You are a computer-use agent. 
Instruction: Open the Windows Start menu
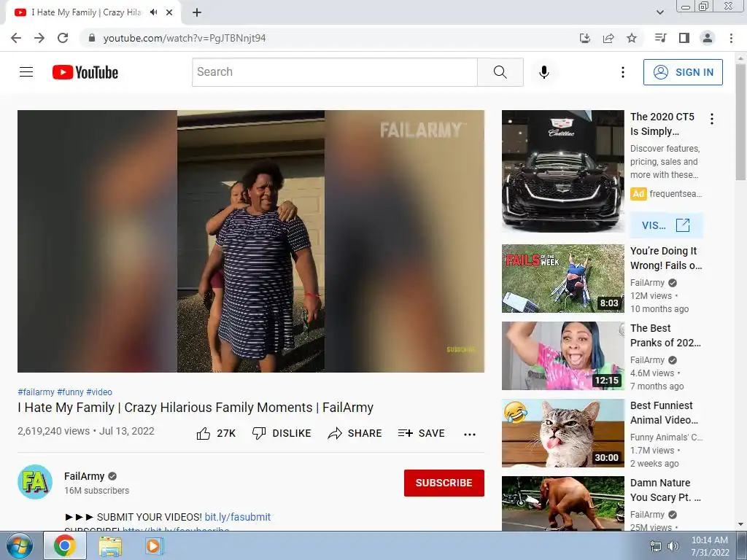tap(19, 545)
